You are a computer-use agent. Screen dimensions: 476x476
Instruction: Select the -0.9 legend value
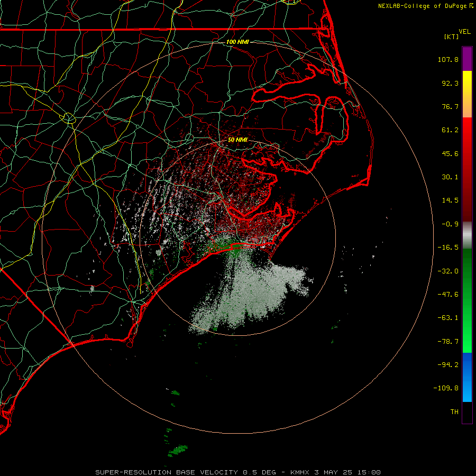click(x=450, y=224)
